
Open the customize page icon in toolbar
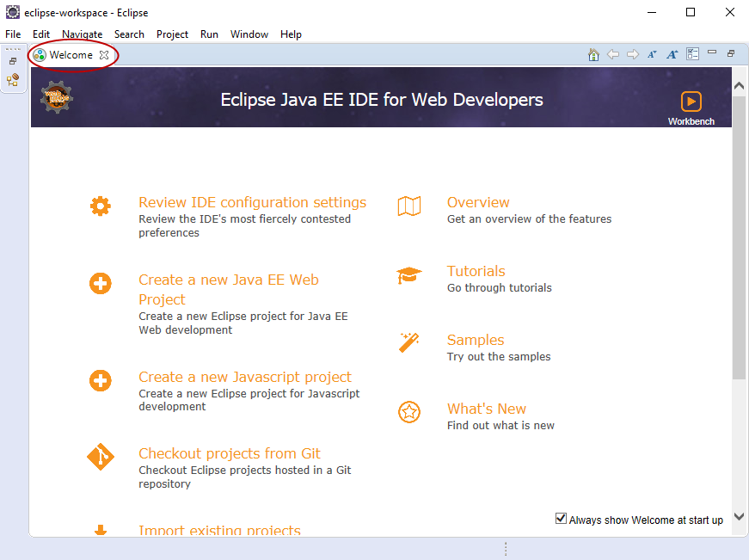(x=692, y=54)
